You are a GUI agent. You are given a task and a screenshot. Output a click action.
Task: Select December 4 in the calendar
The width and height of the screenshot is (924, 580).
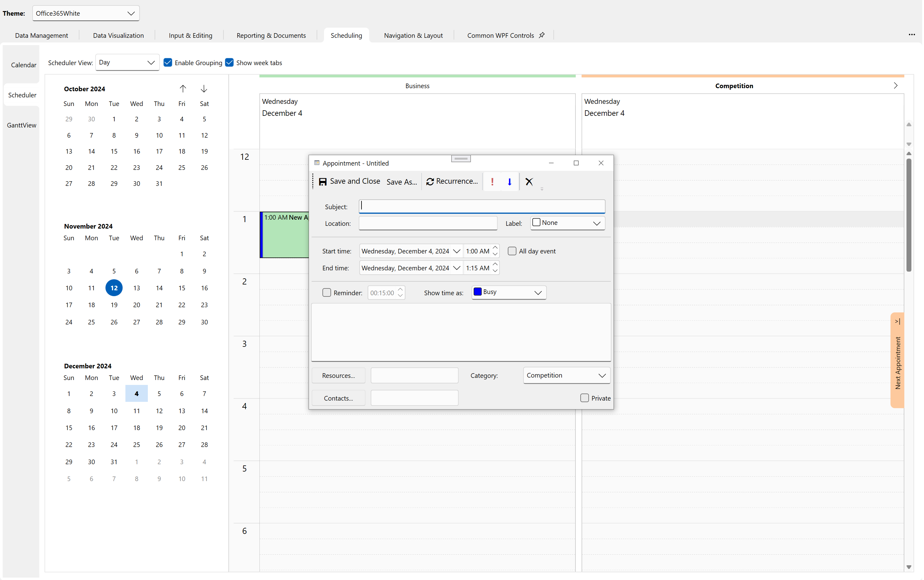[136, 394]
